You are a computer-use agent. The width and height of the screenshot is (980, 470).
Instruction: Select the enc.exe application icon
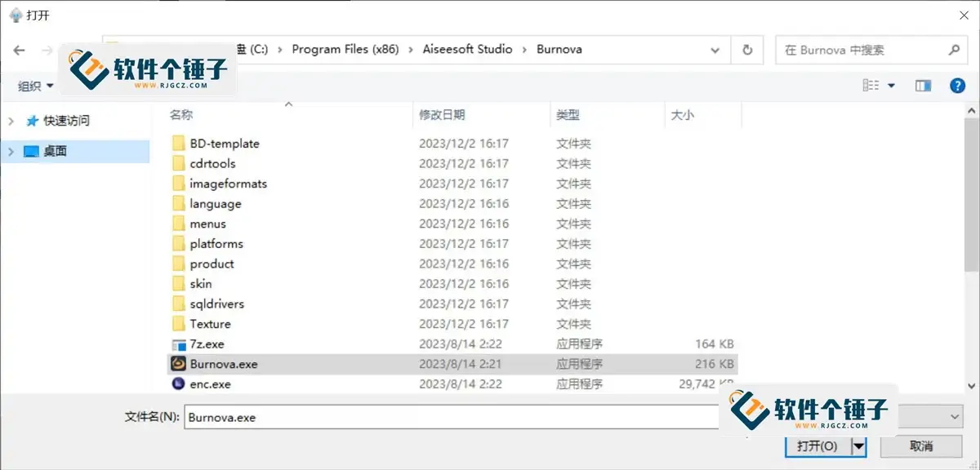(179, 384)
